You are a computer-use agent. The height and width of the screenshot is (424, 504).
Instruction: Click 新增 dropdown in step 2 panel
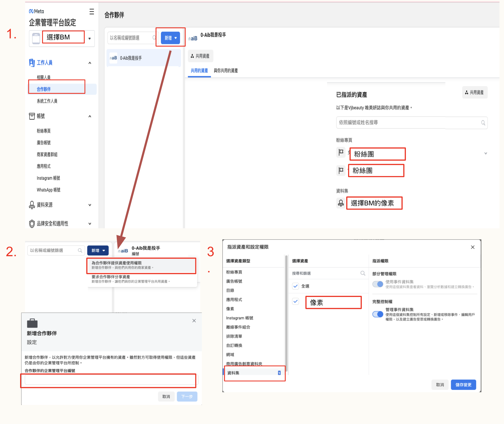click(98, 250)
